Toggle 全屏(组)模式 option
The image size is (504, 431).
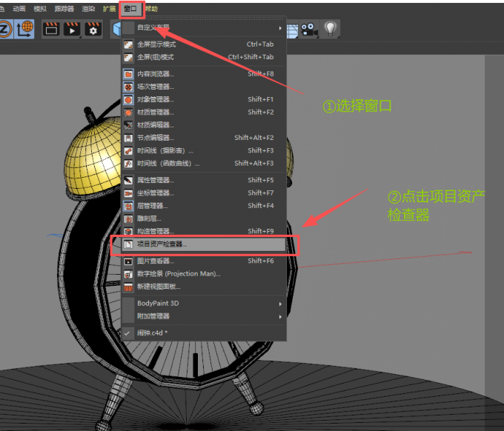[156, 57]
